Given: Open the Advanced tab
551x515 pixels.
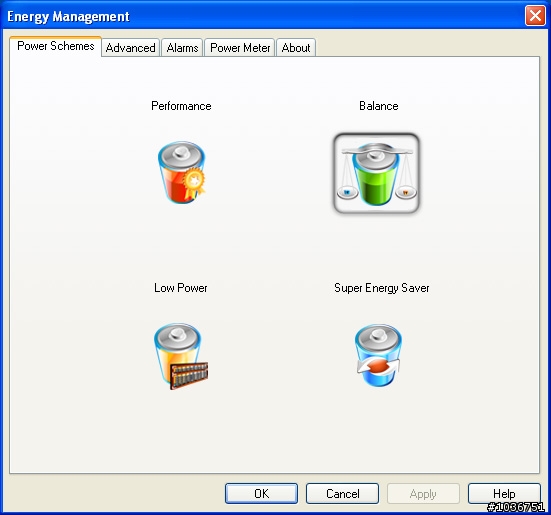Looking at the screenshot, I should point(130,48).
